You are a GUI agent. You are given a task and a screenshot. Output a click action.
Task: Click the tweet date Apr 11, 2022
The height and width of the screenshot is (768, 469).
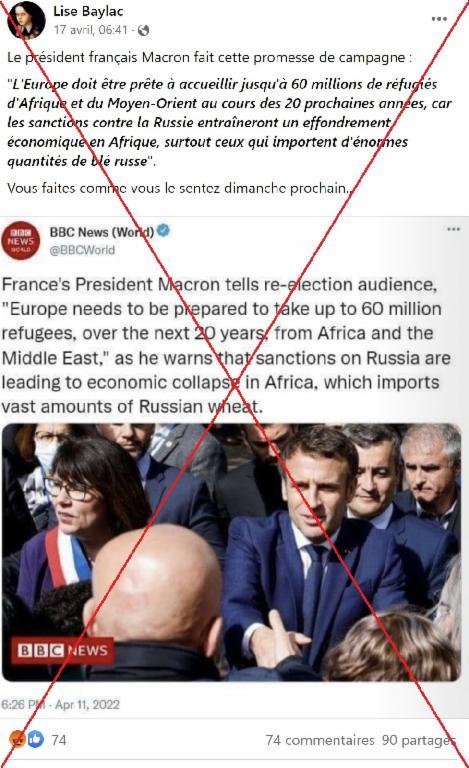pyautogui.click(x=87, y=705)
